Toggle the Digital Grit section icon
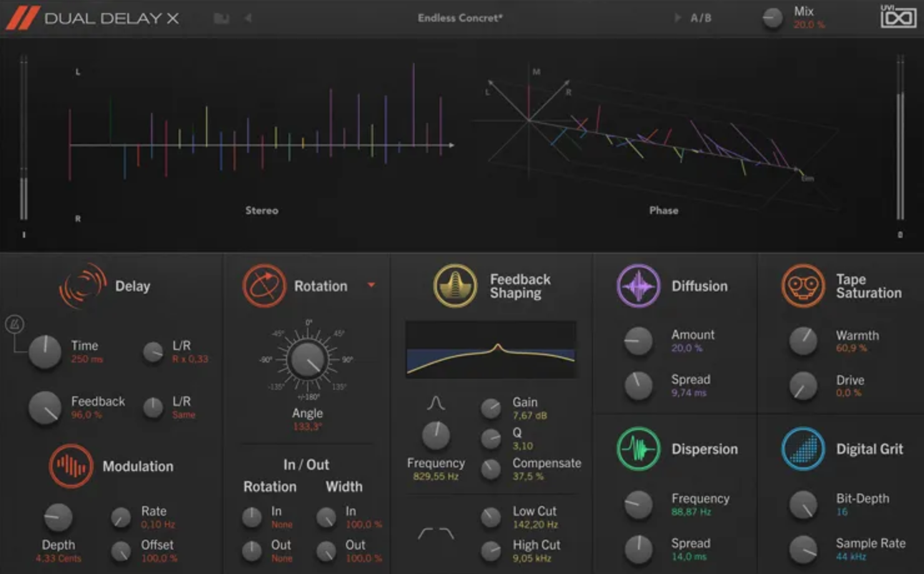 (803, 449)
